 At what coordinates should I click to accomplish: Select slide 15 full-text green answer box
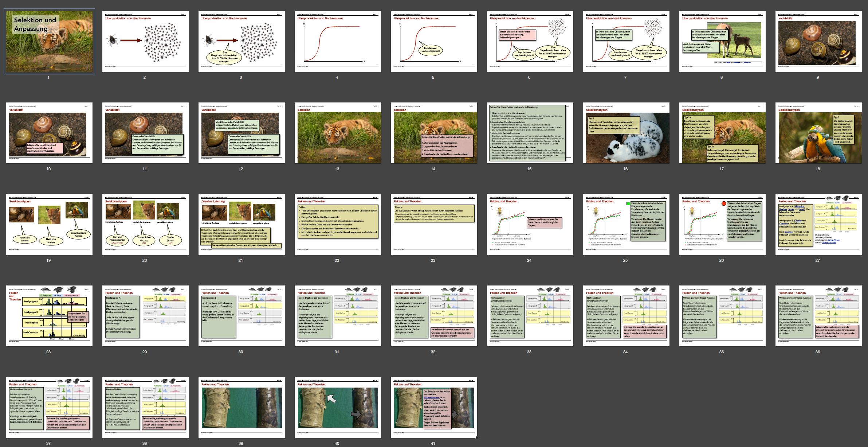530,133
